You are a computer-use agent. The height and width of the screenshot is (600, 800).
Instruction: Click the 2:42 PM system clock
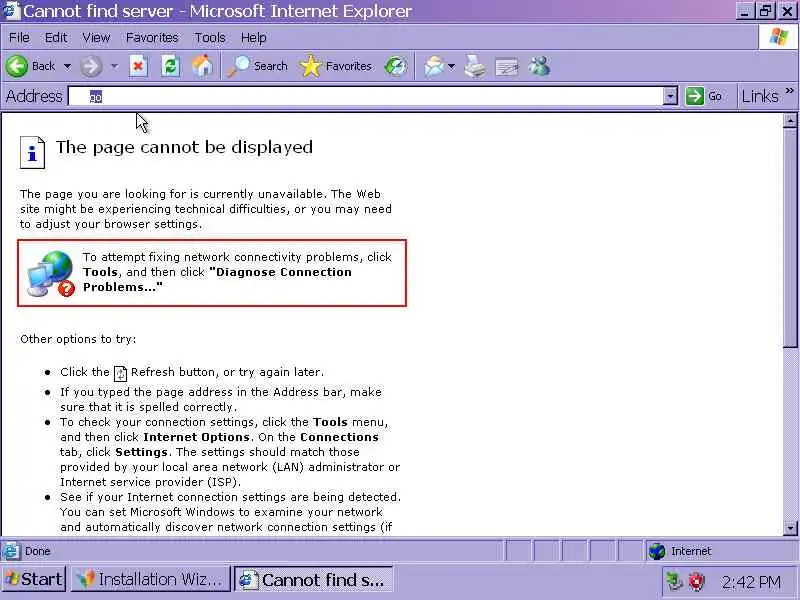coord(751,582)
